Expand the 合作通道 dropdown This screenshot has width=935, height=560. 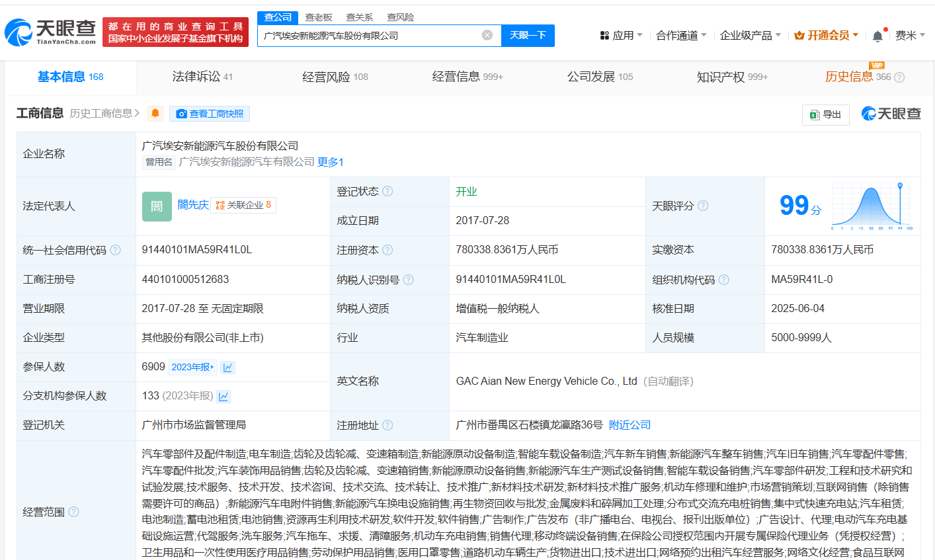(x=680, y=36)
